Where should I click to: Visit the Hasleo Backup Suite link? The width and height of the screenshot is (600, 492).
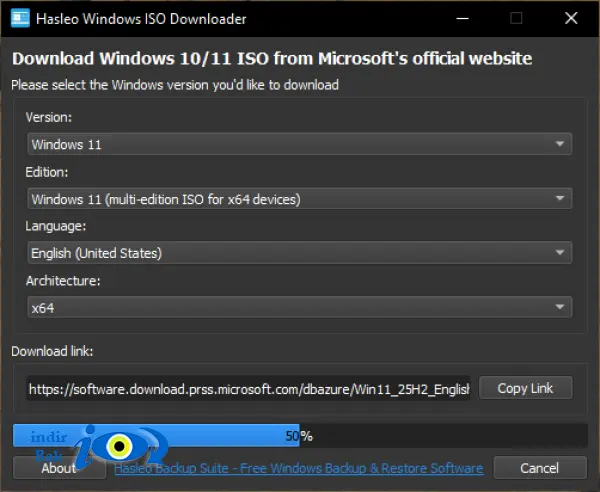click(298, 468)
